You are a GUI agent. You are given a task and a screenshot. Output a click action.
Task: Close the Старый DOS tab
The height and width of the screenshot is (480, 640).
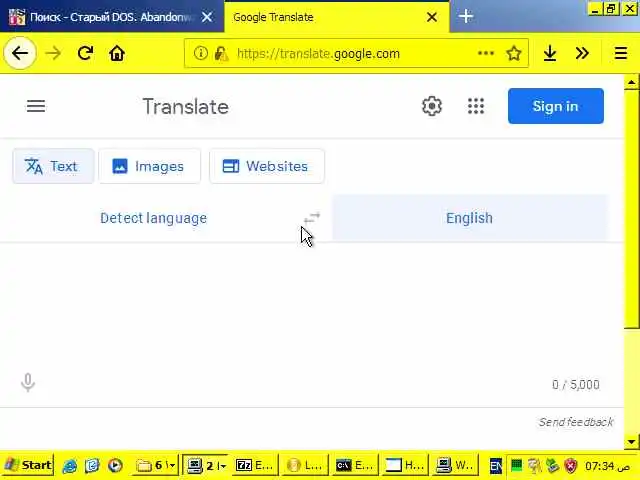(x=207, y=17)
